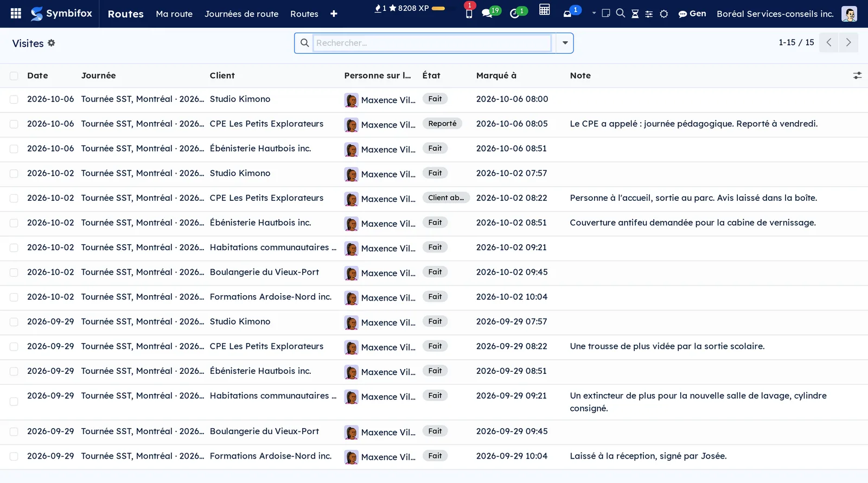Open the activities clock icon
Screen dimensions: 868x483
pos(514,13)
